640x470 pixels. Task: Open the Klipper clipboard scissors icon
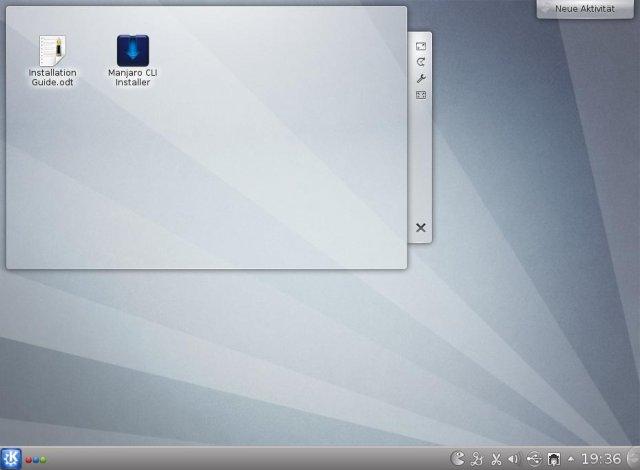(496, 459)
